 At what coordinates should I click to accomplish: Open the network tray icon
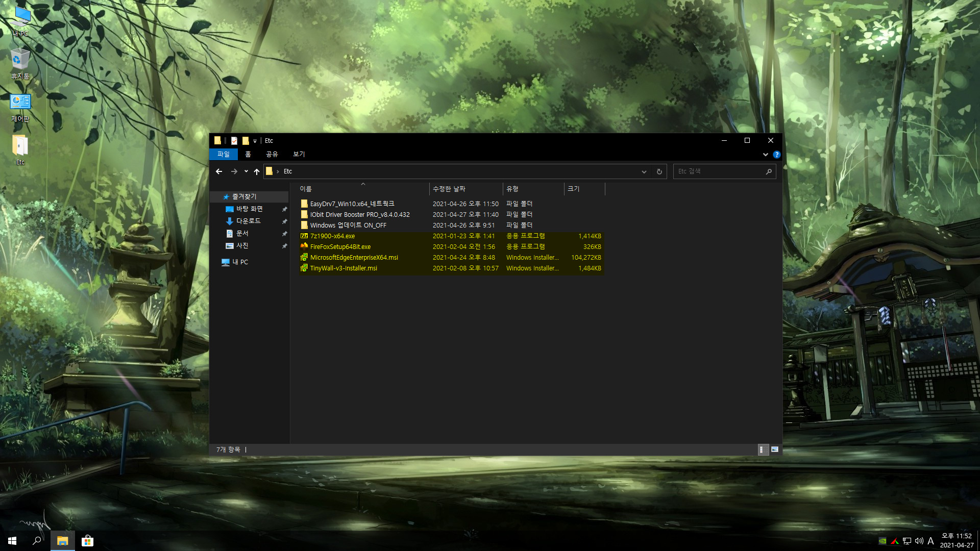[x=907, y=541]
